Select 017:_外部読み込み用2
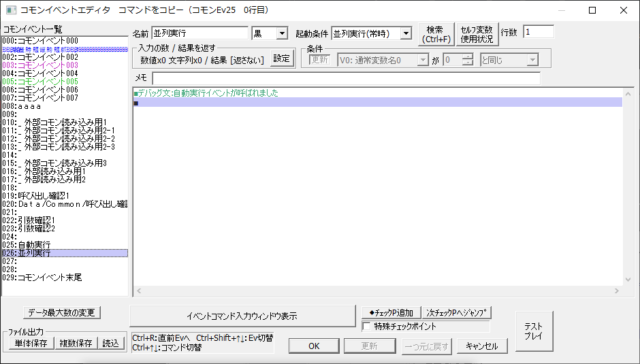This screenshot has width=640, height=364. click(x=65, y=180)
